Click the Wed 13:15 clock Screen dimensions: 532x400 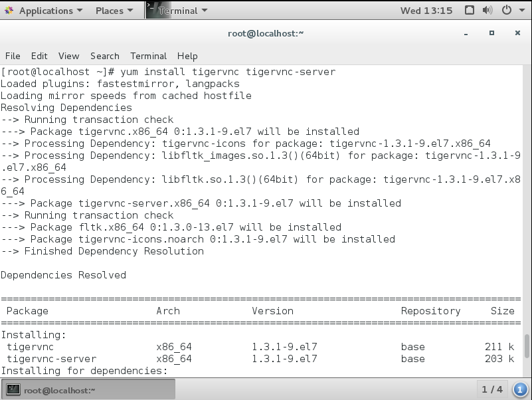[x=426, y=11]
